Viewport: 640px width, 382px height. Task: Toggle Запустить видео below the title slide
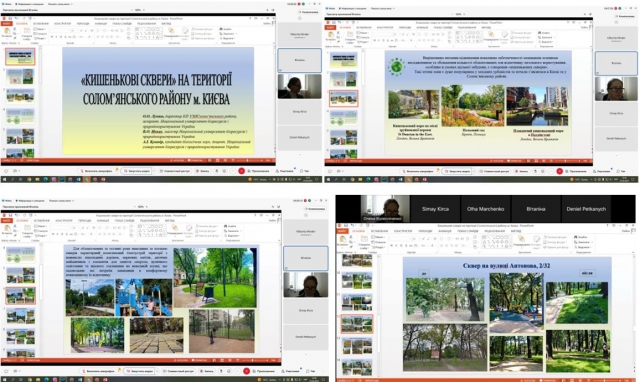tap(136, 171)
